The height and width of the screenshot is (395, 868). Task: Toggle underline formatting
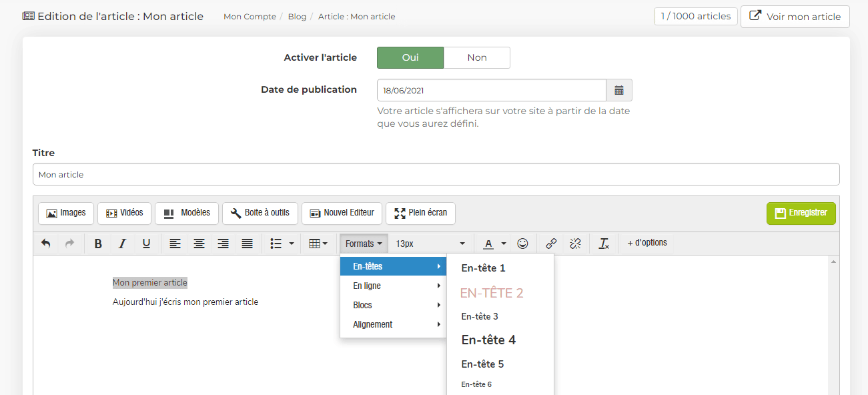tap(147, 244)
